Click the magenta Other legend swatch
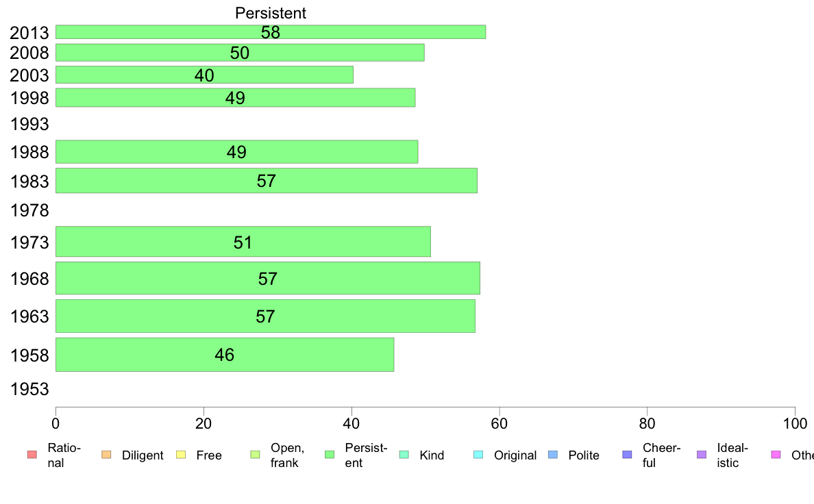 tap(776, 455)
